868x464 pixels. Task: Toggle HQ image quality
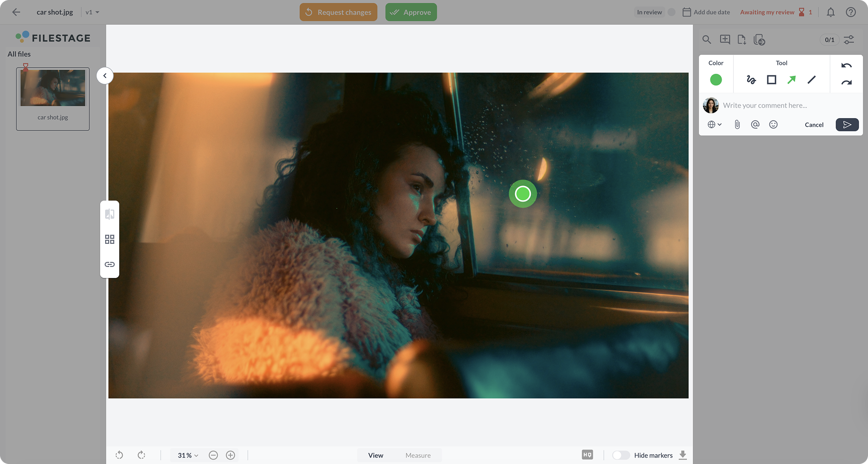pyautogui.click(x=587, y=454)
